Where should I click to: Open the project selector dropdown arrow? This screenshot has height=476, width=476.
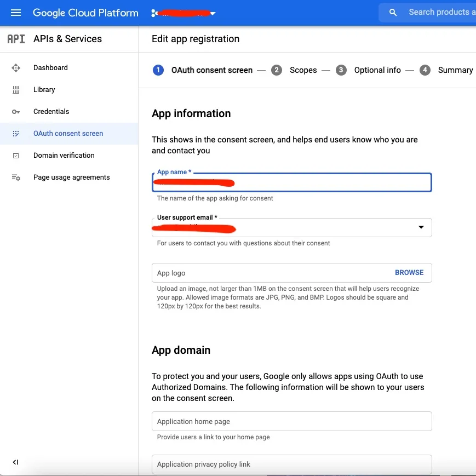(213, 13)
